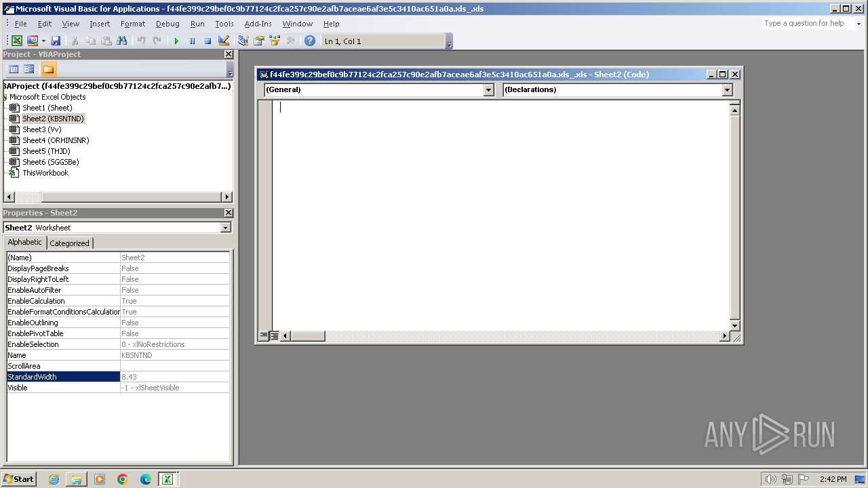
Task: Open the (General) object dropdown
Action: point(488,89)
